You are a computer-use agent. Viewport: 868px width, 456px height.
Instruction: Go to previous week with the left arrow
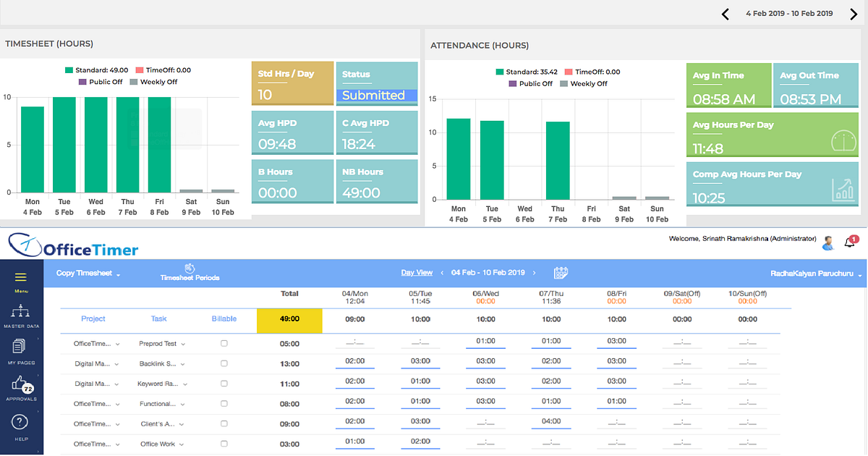click(x=726, y=13)
